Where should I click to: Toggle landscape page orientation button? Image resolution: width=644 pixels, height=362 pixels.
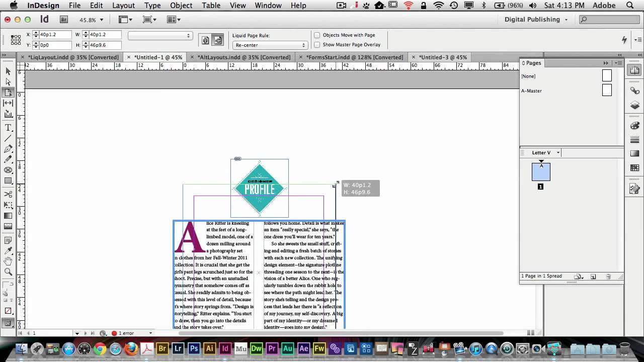coord(218,41)
